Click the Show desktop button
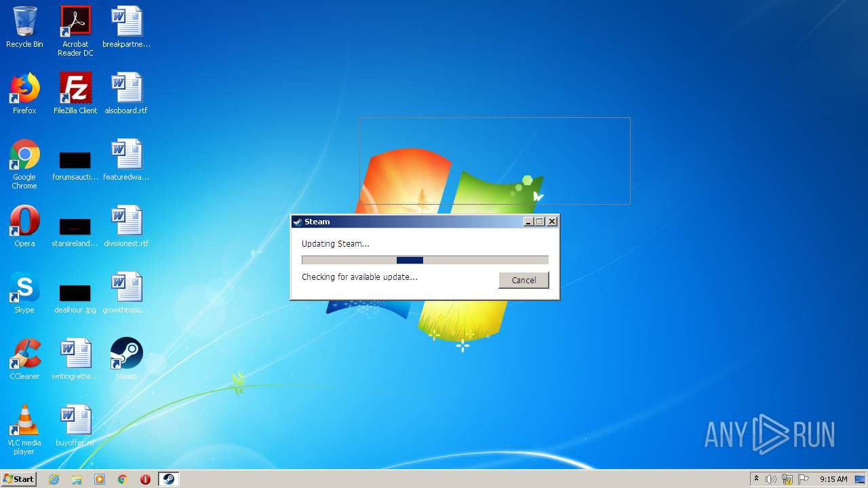The height and width of the screenshot is (488, 868). point(861,479)
